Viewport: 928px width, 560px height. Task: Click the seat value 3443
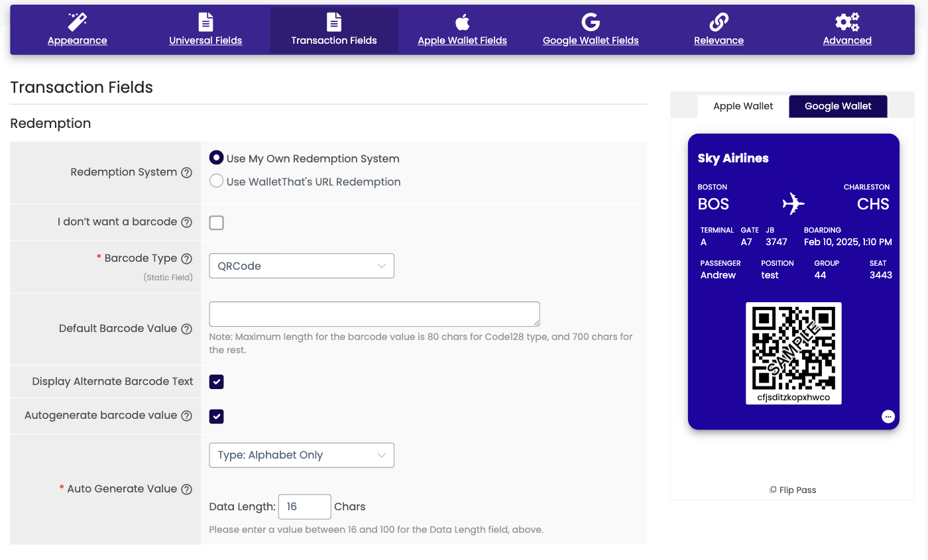point(881,275)
